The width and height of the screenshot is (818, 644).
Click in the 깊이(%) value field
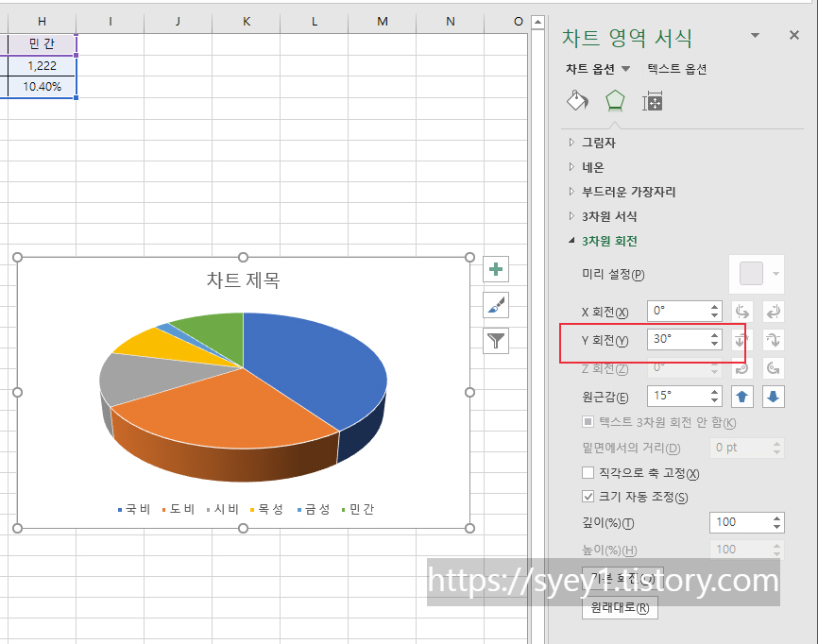(740, 522)
